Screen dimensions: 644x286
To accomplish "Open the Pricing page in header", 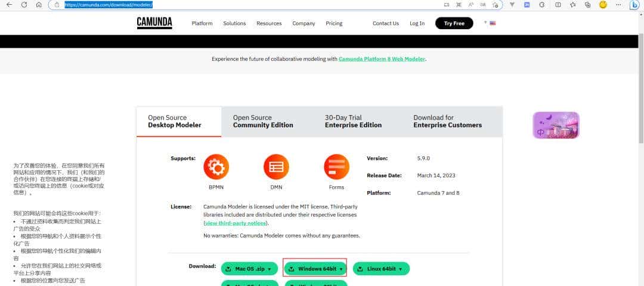I will (x=334, y=23).
